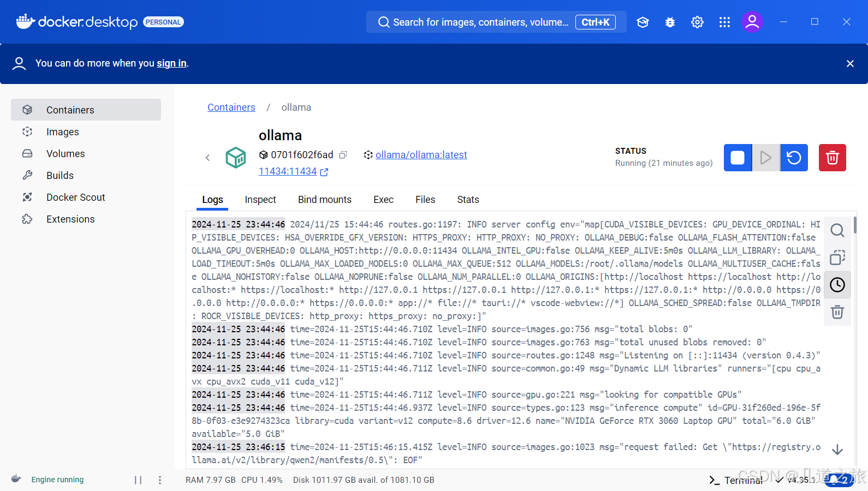The image size is (868, 491).
Task: Click the Disk 1011.97 GB avail status
Action: click(x=364, y=480)
